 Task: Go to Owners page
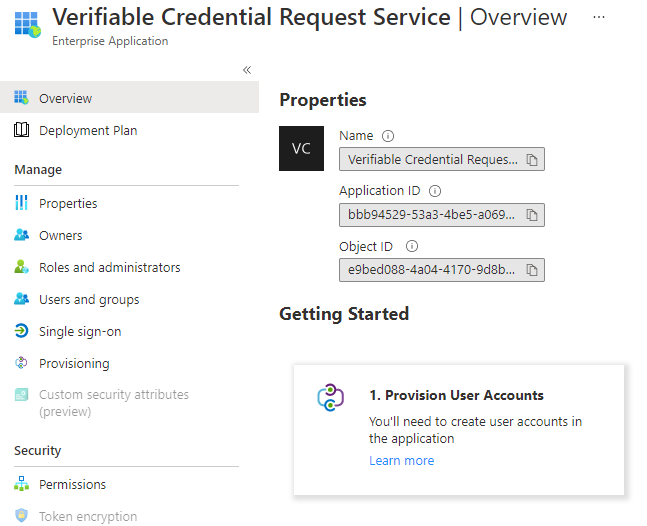click(x=61, y=235)
